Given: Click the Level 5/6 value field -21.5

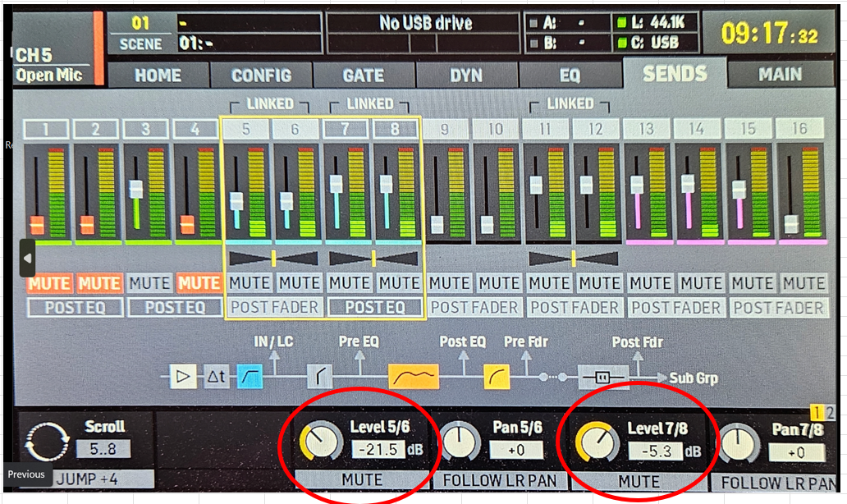Looking at the screenshot, I should [x=378, y=450].
